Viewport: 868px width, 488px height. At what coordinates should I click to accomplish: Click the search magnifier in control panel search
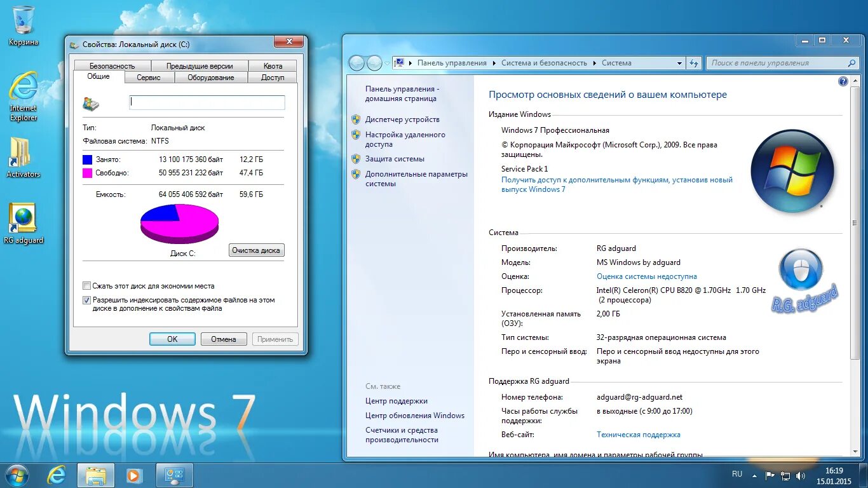(x=852, y=63)
